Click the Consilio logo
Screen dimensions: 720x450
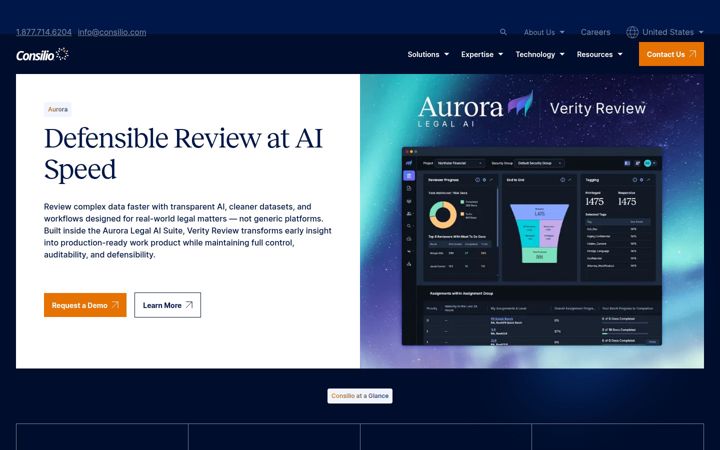42,55
